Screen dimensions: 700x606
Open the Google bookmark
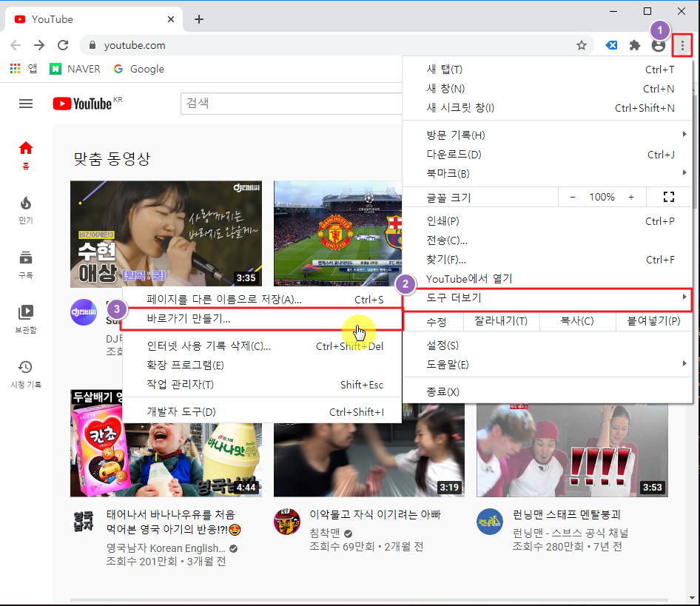(139, 69)
